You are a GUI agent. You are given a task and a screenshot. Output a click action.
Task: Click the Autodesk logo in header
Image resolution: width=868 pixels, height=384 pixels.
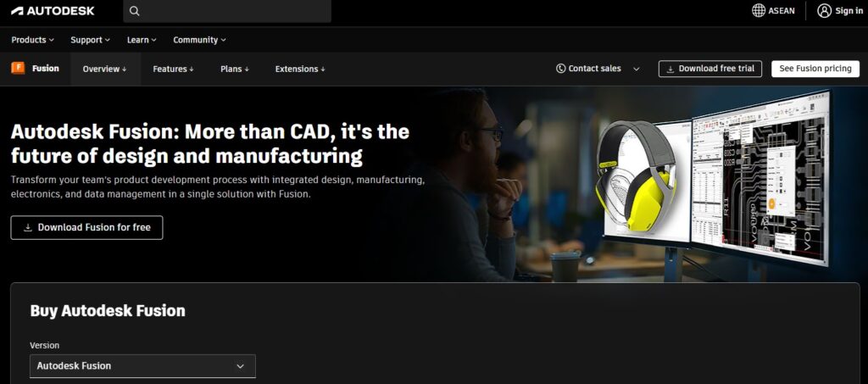coord(53,11)
